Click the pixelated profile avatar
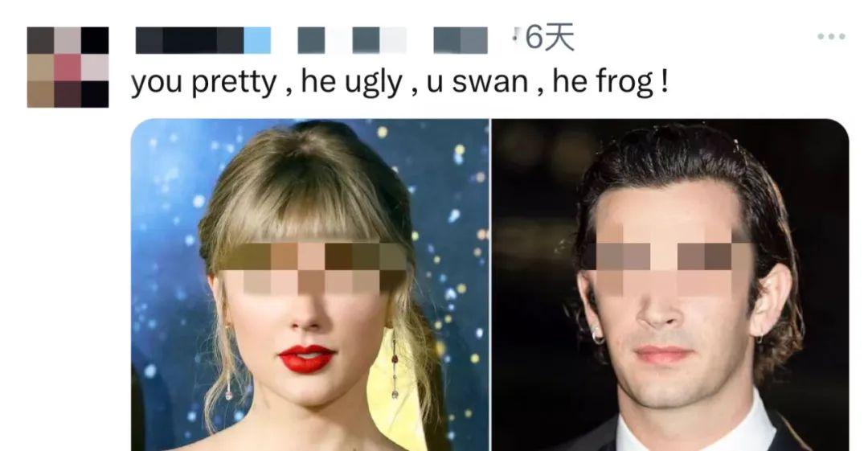868x451 pixels. [x=68, y=67]
